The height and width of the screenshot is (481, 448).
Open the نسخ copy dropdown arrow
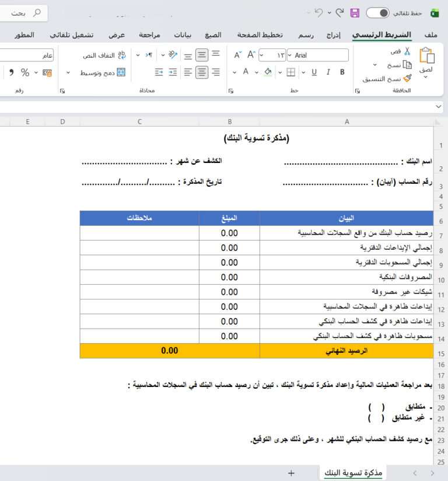[374, 65]
